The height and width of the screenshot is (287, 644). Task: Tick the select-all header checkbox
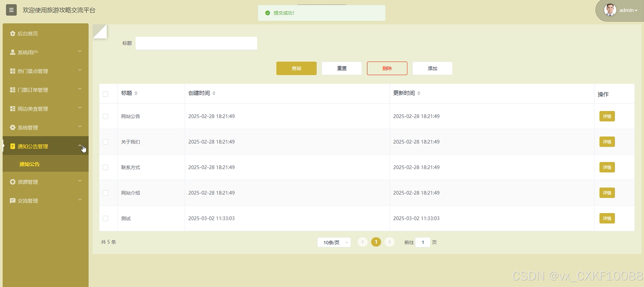pyautogui.click(x=106, y=94)
